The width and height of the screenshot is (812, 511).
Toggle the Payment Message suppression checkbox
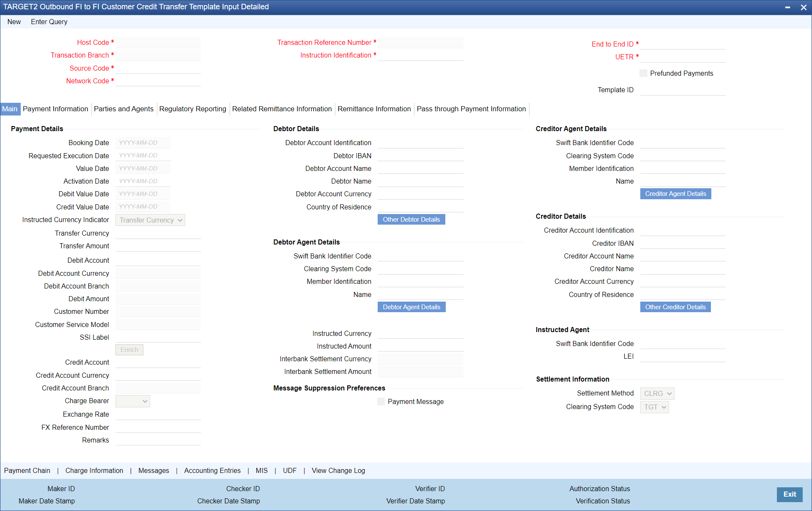[x=381, y=401]
